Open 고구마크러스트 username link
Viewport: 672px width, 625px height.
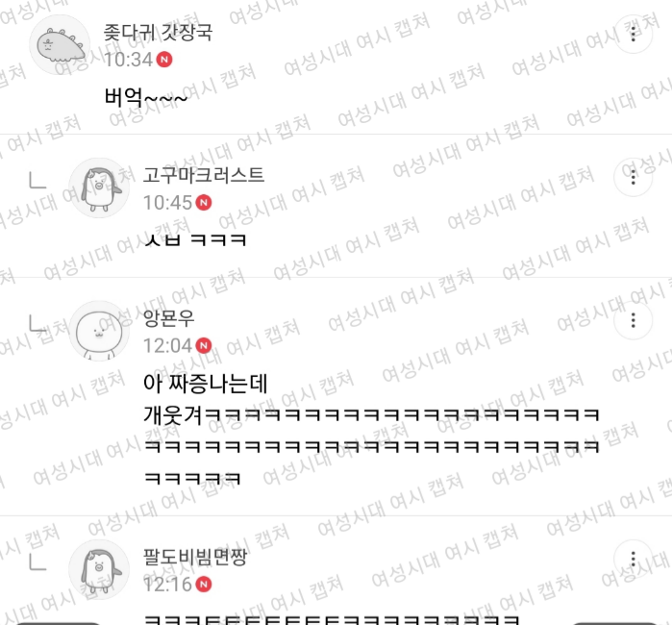[204, 175]
